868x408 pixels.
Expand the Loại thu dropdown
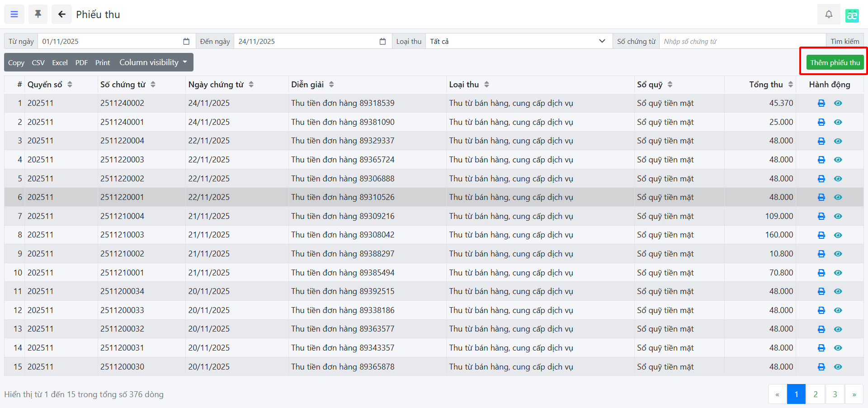(518, 42)
